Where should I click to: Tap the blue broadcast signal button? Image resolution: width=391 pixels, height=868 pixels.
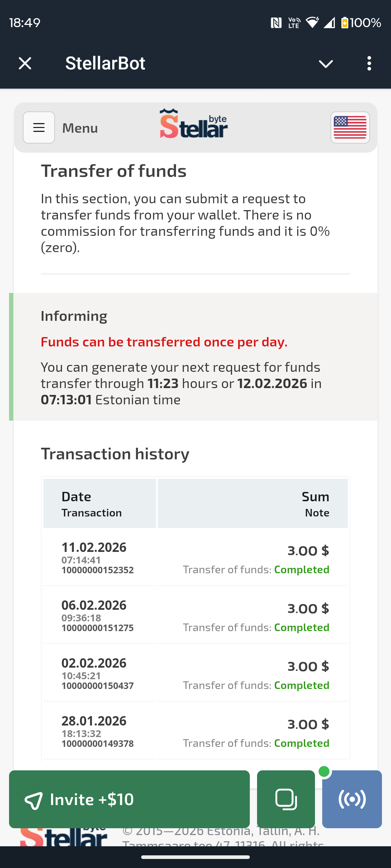[x=352, y=799]
